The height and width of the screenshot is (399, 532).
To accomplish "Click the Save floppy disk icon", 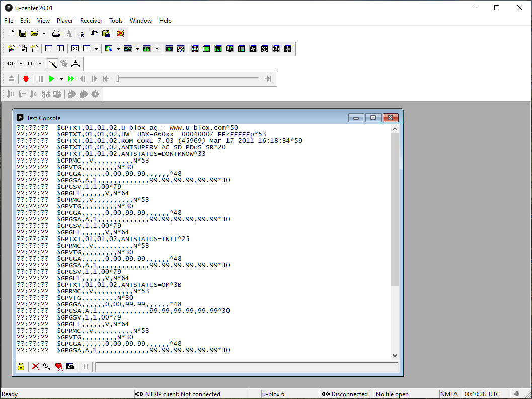I will coord(22,33).
